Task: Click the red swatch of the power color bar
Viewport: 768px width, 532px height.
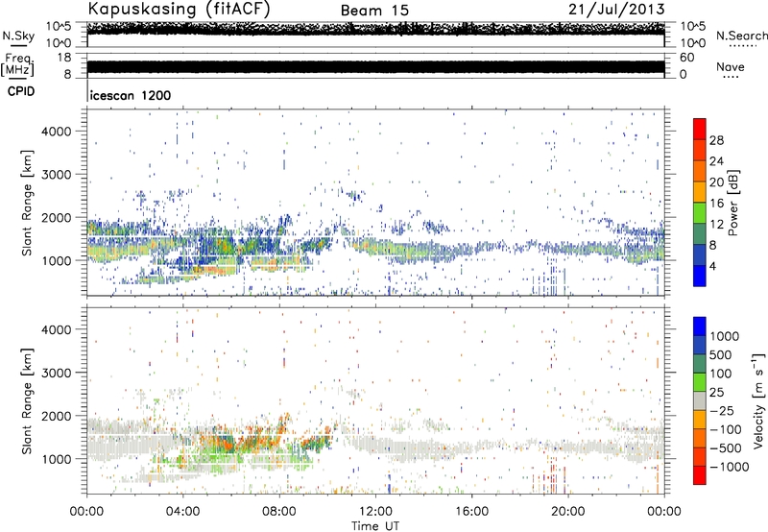Action: pos(700,129)
